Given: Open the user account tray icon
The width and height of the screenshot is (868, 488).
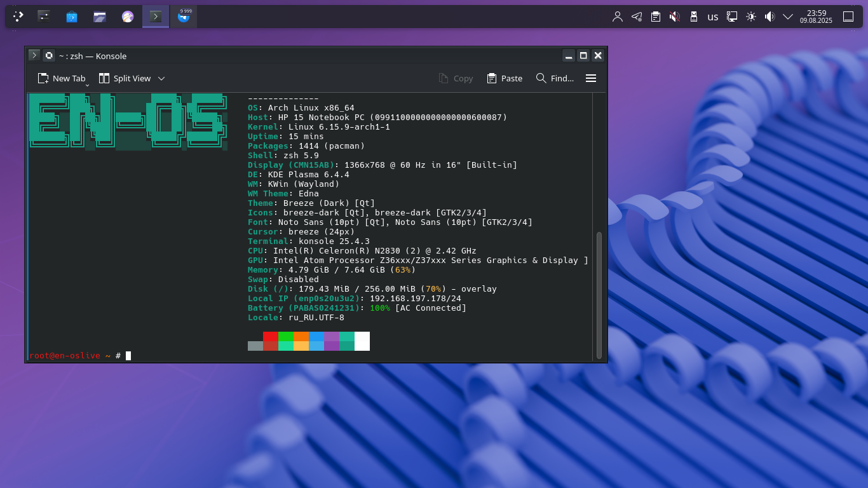Looking at the screenshot, I should [618, 17].
